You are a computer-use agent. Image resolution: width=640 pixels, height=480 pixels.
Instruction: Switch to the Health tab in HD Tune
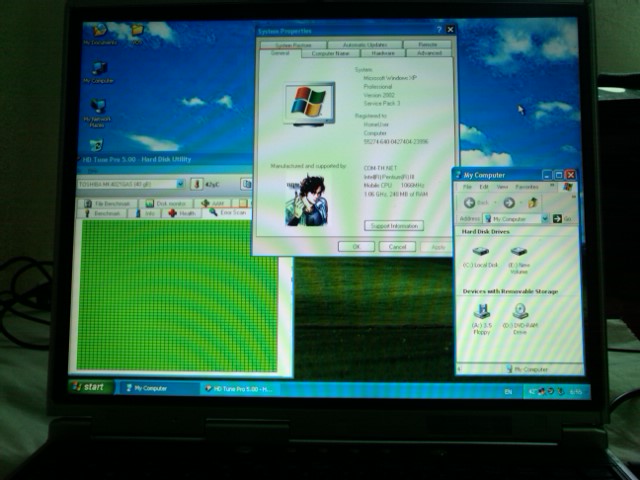(x=182, y=213)
